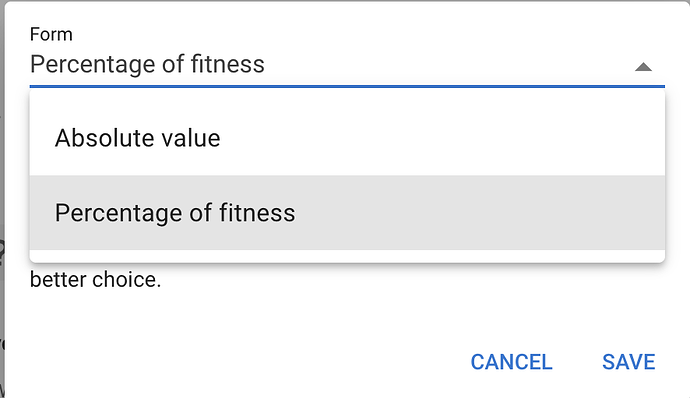Dismiss the dialog with CANCEL
This screenshot has height=398, width=690.
point(511,362)
